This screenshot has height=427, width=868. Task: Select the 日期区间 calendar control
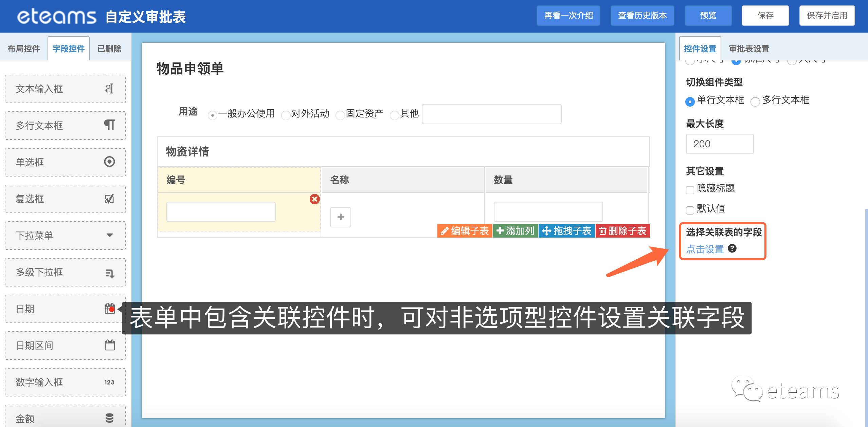point(65,346)
